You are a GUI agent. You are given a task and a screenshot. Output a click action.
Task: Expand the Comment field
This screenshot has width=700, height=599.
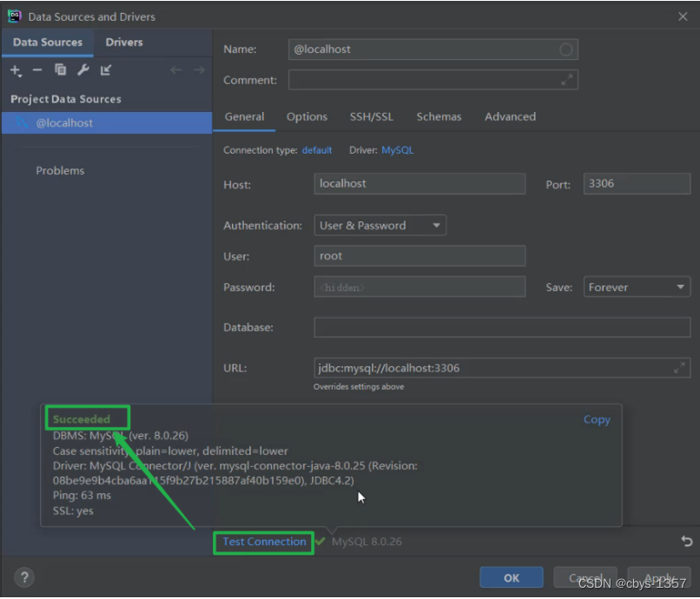pos(566,81)
